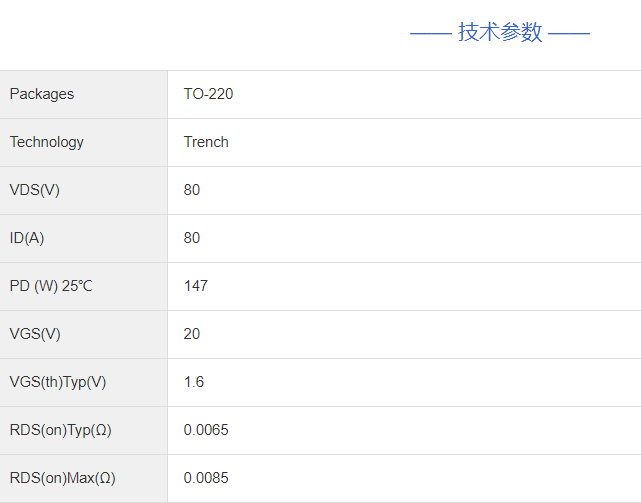Click the dash line left of 技术参数

[x=430, y=33]
